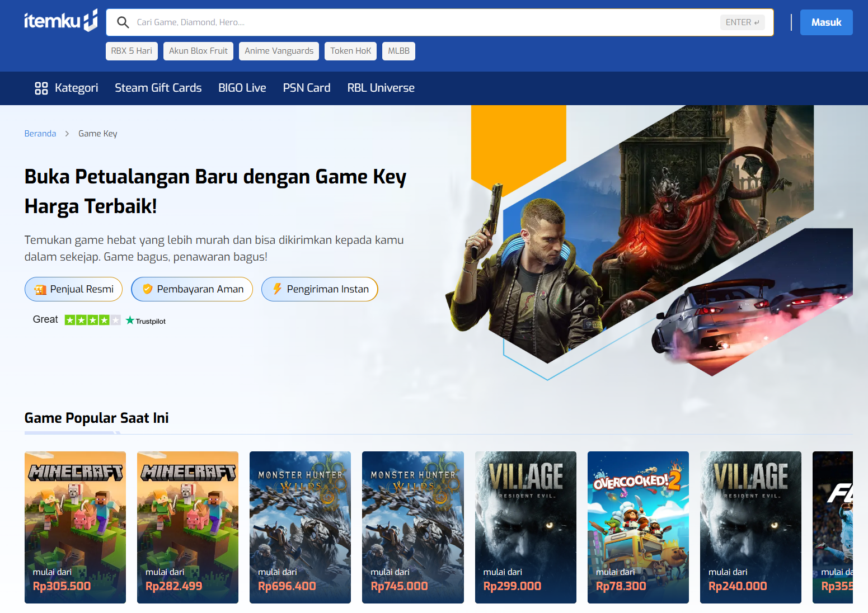The width and height of the screenshot is (868, 613).
Task: Log in with the Masuk button
Action: pyautogui.click(x=826, y=22)
